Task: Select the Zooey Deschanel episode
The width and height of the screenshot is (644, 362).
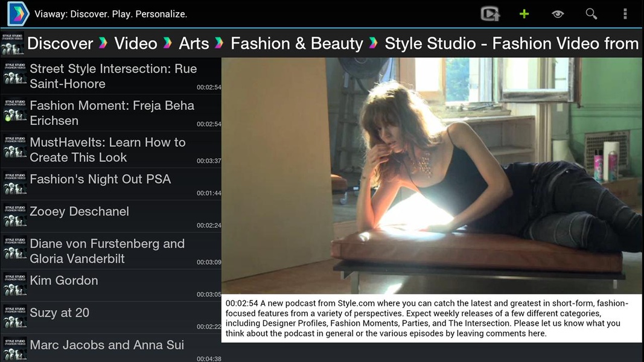Action: coord(111,217)
